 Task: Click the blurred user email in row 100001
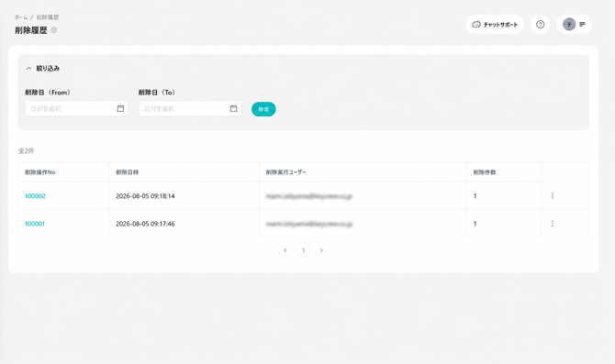[x=309, y=224]
